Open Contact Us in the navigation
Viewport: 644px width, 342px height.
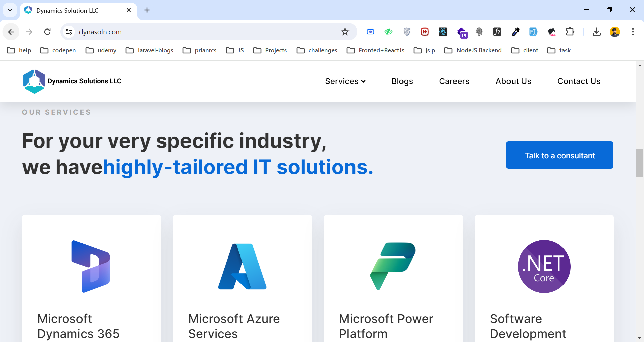[579, 81]
